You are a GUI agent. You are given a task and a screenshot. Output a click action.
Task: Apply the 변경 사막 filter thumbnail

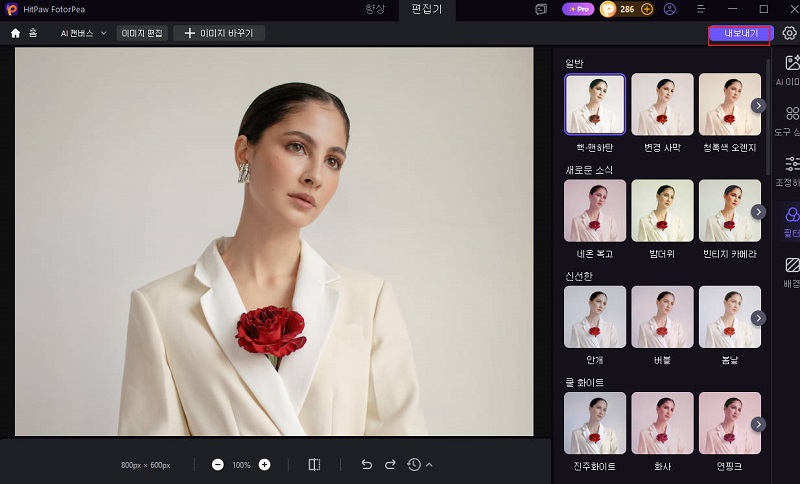tap(662, 104)
